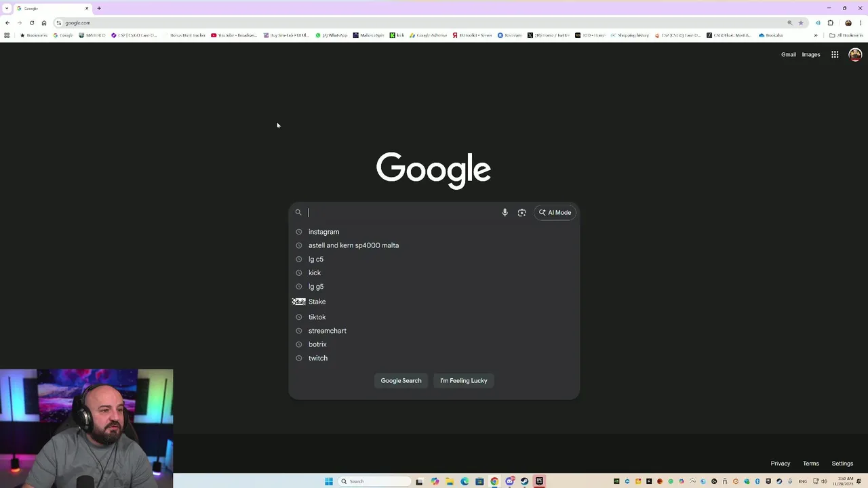This screenshot has height=488, width=868.
Task: Click the Google tab title
Action: pyautogui.click(x=32, y=8)
